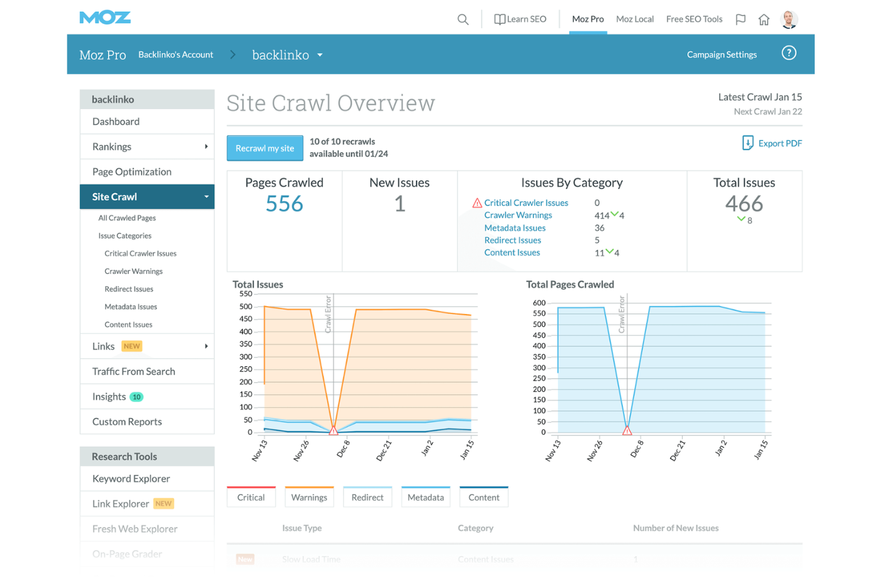
Task: Click the profile avatar picture
Action: click(790, 18)
